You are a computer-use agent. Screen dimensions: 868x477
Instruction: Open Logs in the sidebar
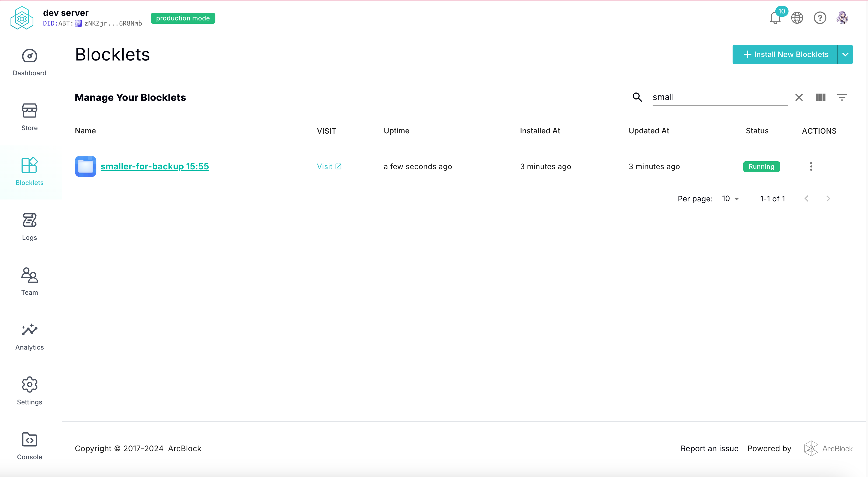[x=29, y=227]
